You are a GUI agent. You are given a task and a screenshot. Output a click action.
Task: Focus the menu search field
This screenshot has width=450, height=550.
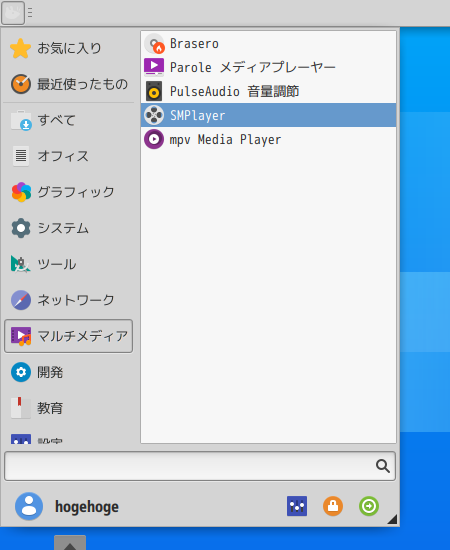pyautogui.click(x=200, y=466)
